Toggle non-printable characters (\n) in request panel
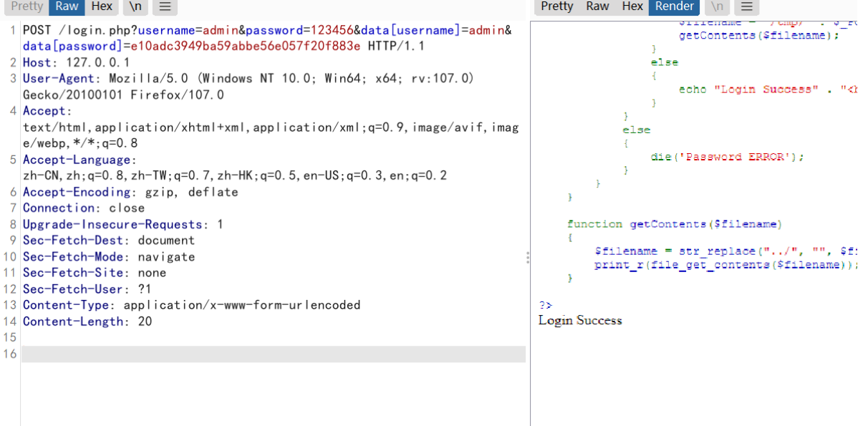The width and height of the screenshot is (868, 426). click(135, 7)
